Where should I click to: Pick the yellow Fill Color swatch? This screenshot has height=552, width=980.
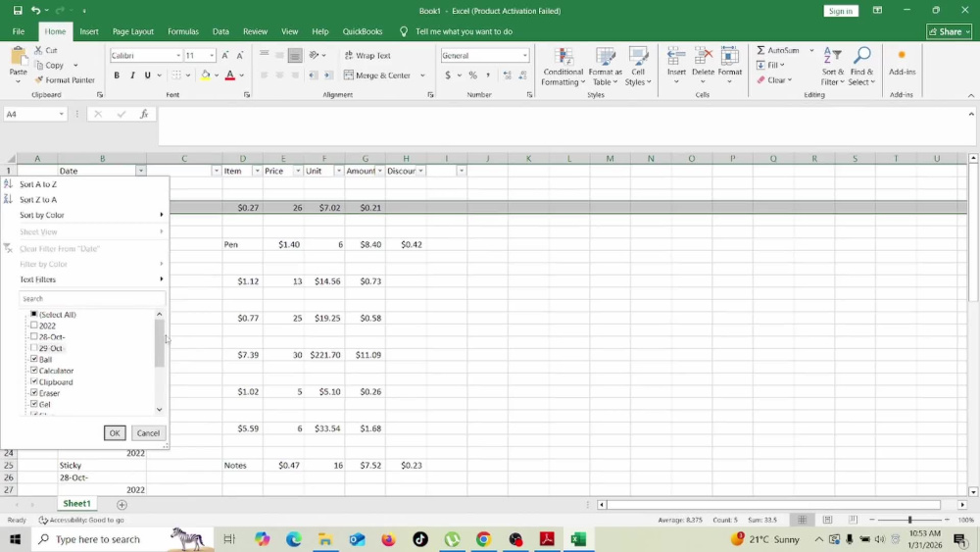pyautogui.click(x=206, y=75)
